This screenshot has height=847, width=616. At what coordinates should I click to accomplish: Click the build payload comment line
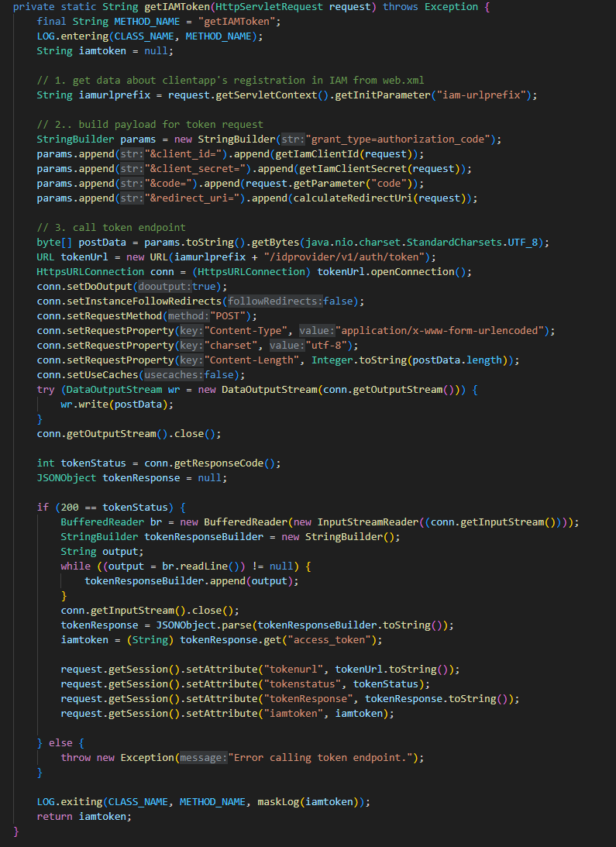click(150, 125)
